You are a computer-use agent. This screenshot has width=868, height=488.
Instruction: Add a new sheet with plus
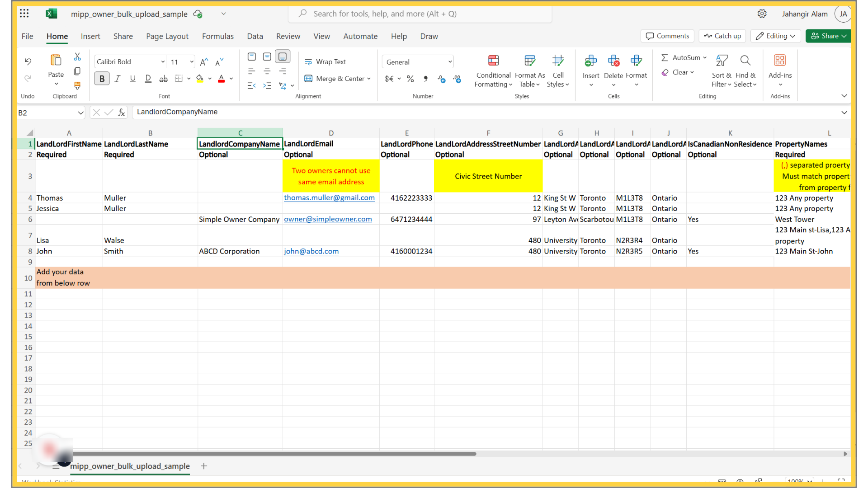pos(204,466)
